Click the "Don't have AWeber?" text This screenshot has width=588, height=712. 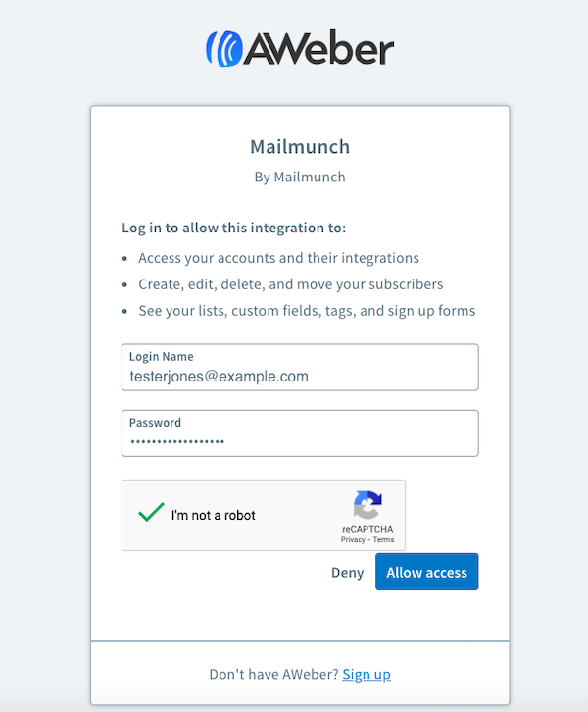[273, 674]
